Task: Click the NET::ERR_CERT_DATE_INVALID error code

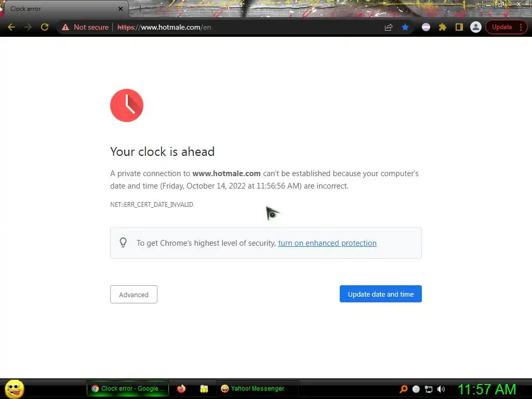Action: (152, 205)
